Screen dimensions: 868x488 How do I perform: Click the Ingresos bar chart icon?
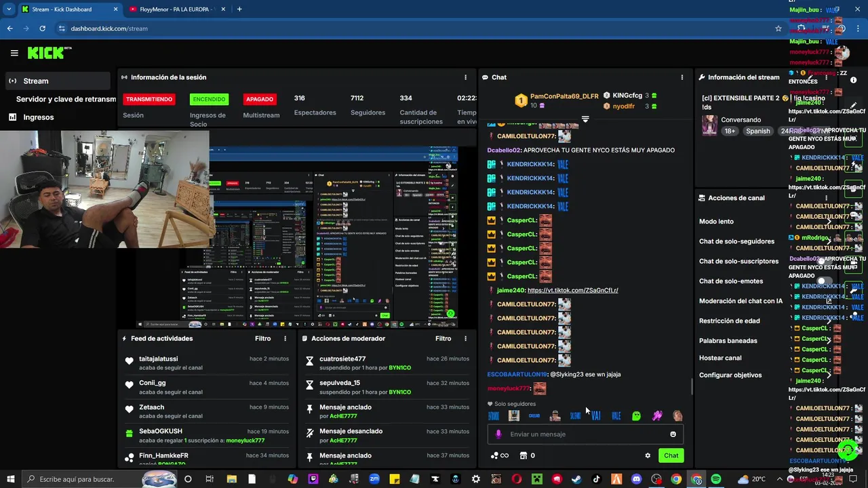[x=12, y=117]
